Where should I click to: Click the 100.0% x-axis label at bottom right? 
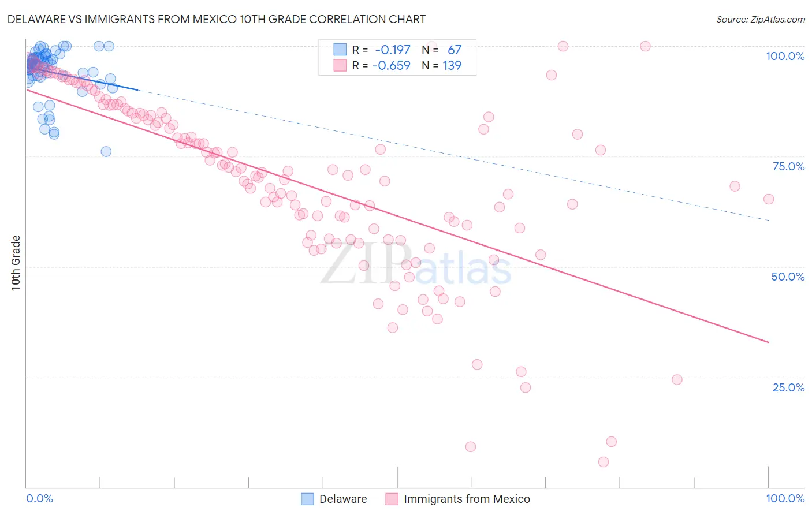tap(785, 498)
